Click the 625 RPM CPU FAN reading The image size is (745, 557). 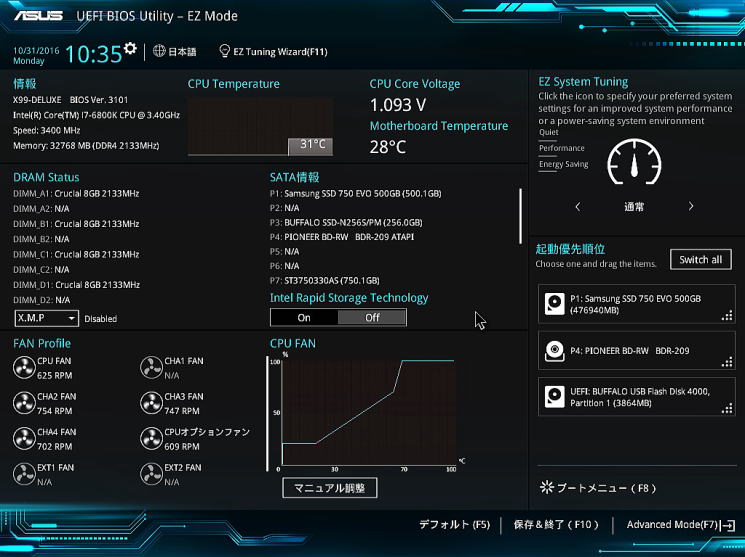pos(55,375)
